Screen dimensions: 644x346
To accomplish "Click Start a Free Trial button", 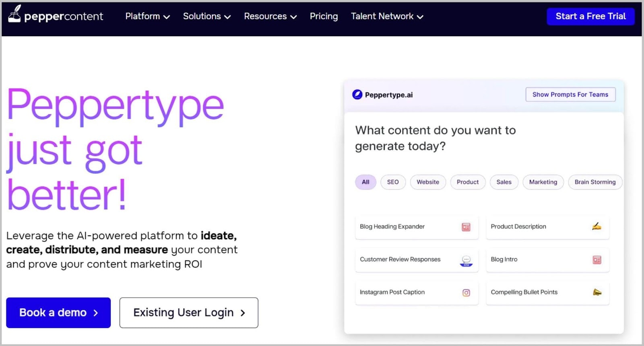I will [x=590, y=16].
